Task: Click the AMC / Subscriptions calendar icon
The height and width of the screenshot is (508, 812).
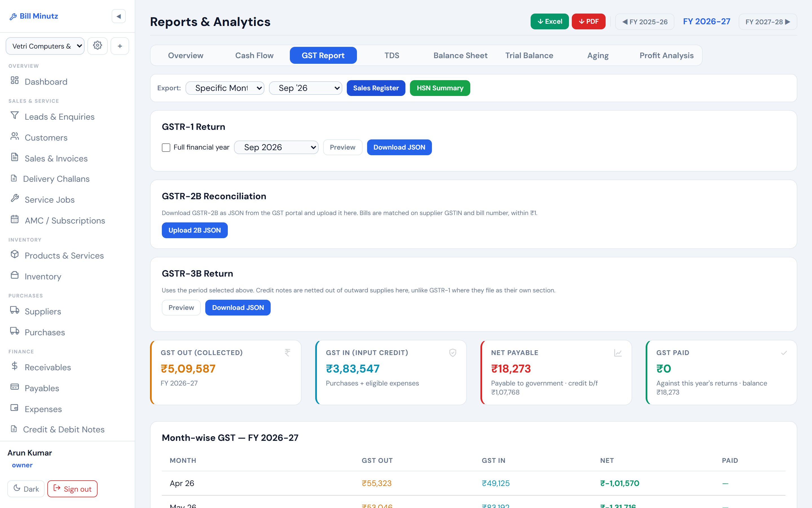Action: click(x=14, y=219)
